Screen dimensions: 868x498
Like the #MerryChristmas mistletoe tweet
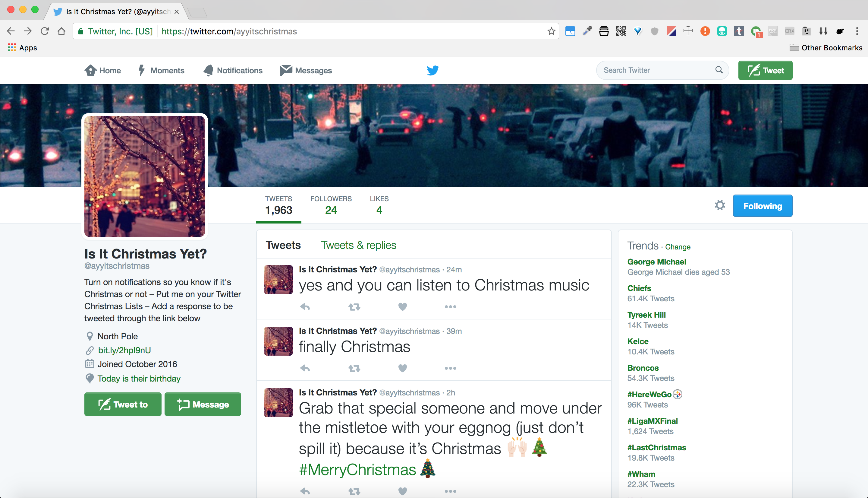(x=402, y=491)
